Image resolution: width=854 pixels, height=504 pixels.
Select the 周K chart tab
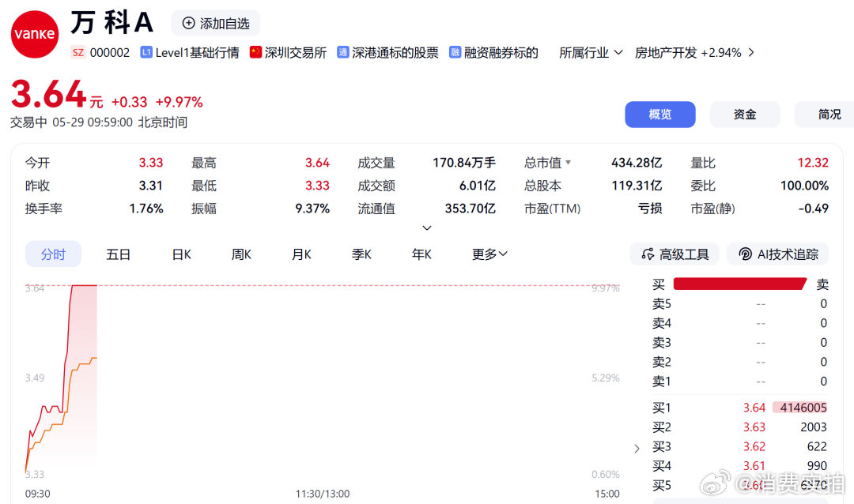(x=241, y=254)
